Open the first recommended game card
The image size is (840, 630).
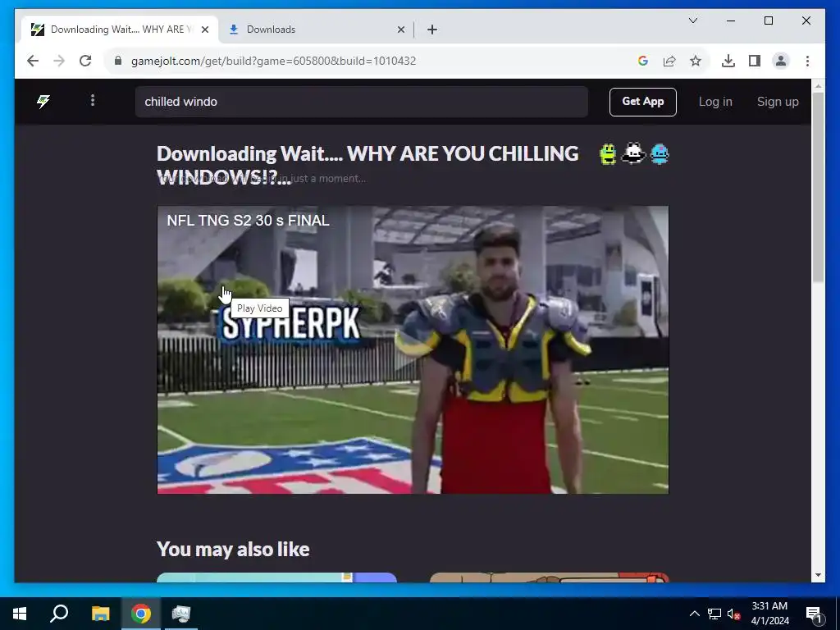click(x=276, y=577)
